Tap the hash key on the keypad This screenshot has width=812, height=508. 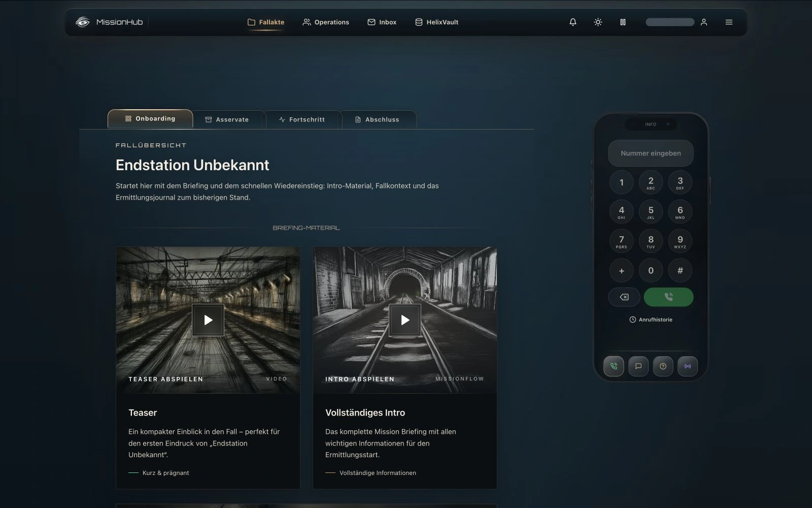click(x=680, y=270)
